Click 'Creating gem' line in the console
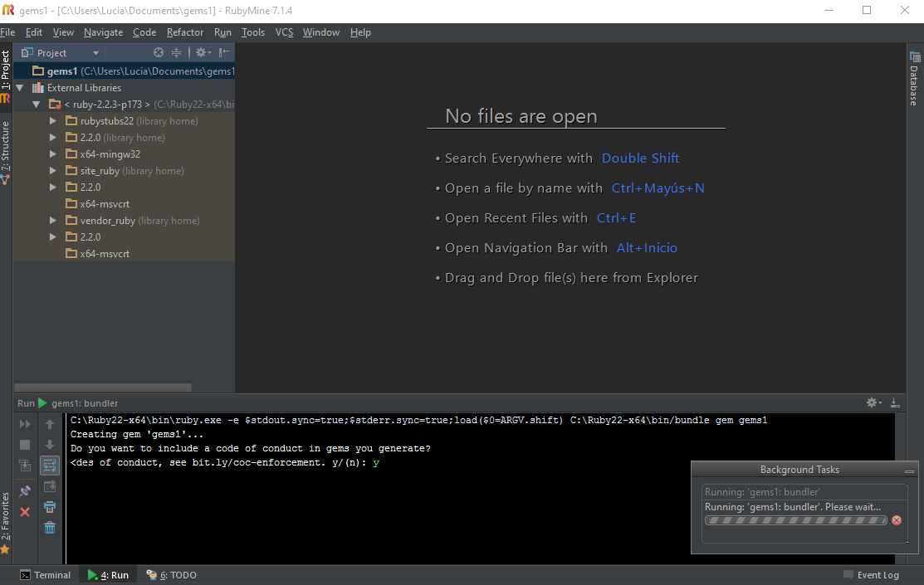Viewport: 924px width, 585px height. tap(137, 434)
